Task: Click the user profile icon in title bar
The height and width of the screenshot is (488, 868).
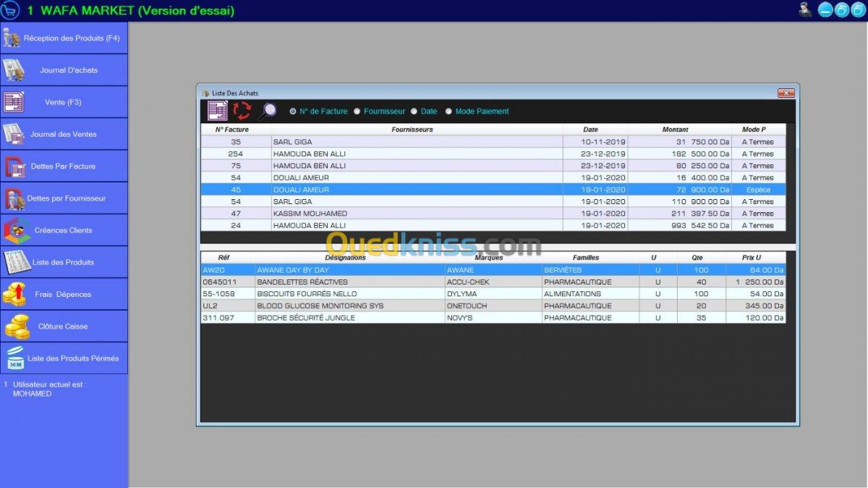Action: [805, 9]
